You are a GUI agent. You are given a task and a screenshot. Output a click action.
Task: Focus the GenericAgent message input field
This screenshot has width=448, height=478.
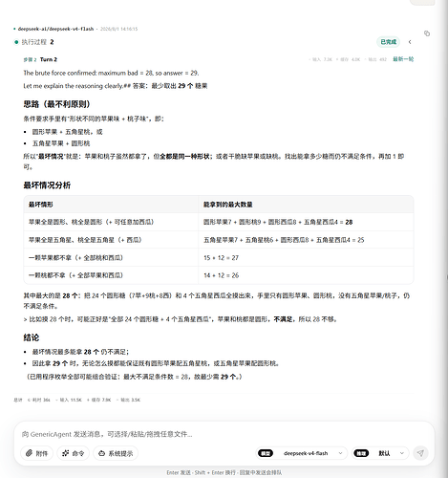(x=223, y=434)
